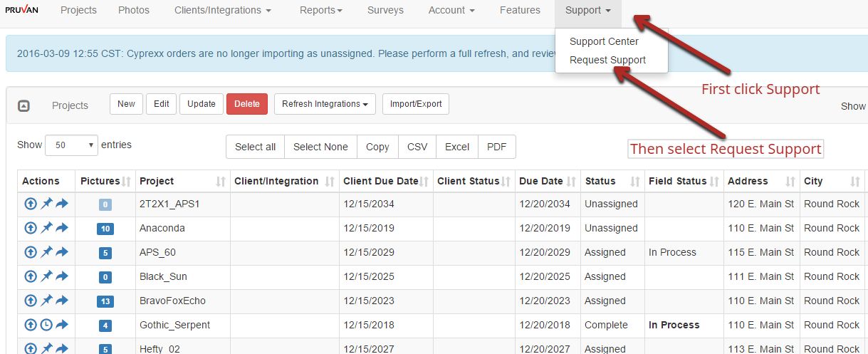Open the Clients/Integrations menu

pyautogui.click(x=222, y=11)
